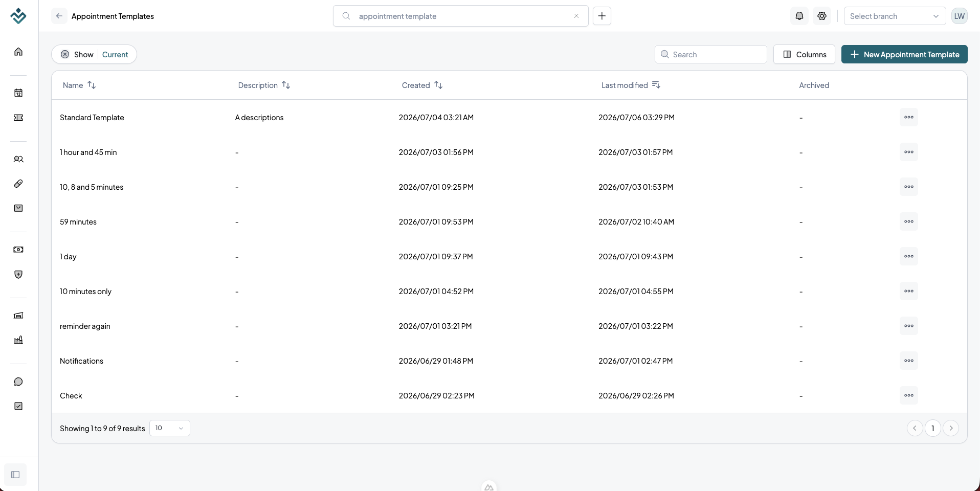
Task: Open actions menu for Check row
Action: tap(909, 395)
